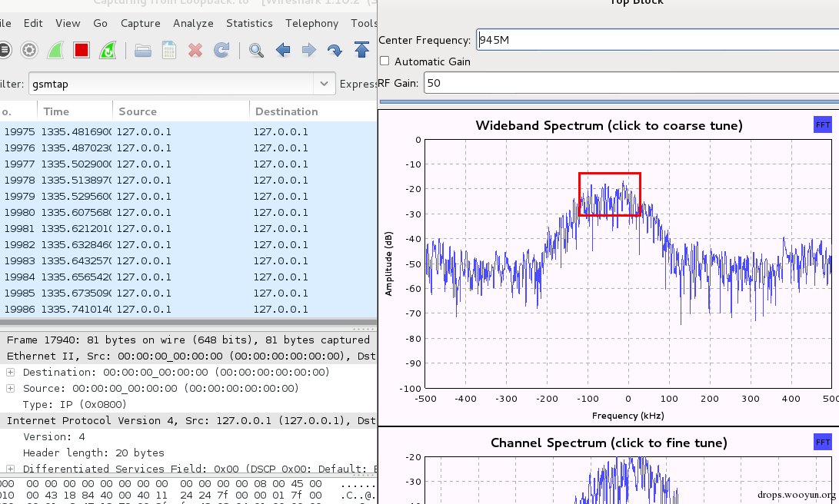This screenshot has height=504, width=839.
Task: Toggle the Wideband Spectrum FFT button
Action: coord(822,124)
